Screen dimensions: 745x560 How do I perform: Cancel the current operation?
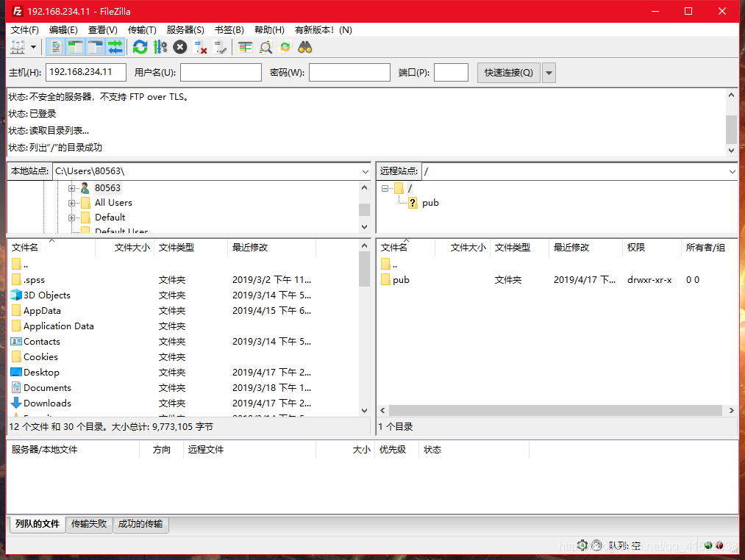(x=180, y=47)
